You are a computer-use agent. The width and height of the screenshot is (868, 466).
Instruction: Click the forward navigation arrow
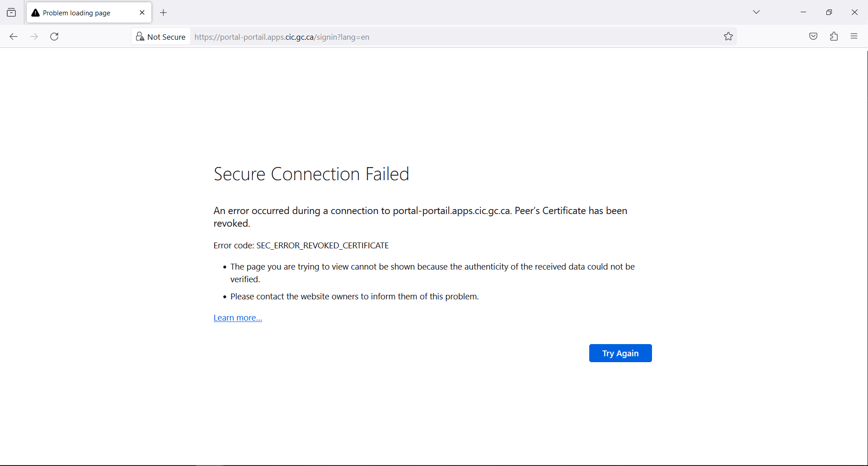[x=34, y=37]
